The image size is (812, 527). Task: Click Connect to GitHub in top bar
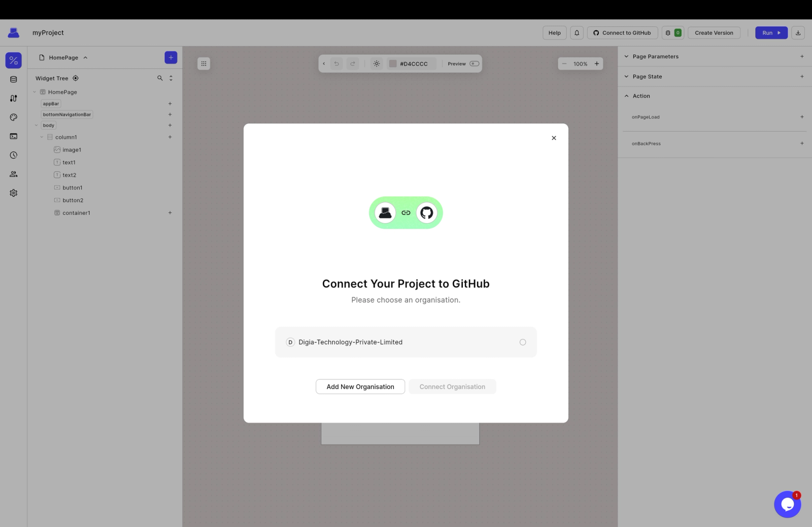pos(622,33)
